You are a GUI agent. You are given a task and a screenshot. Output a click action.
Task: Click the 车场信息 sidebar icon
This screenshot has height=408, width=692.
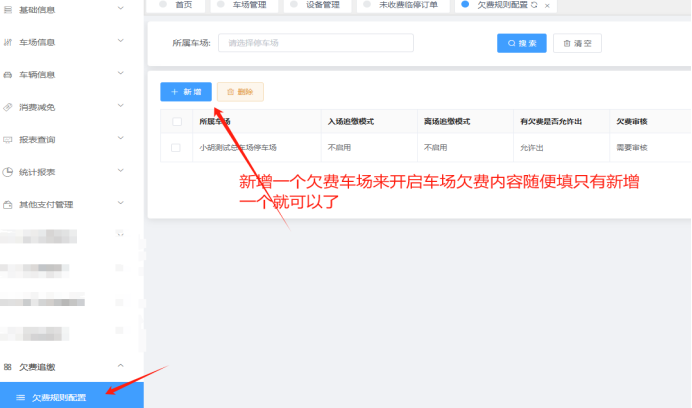coord(8,42)
